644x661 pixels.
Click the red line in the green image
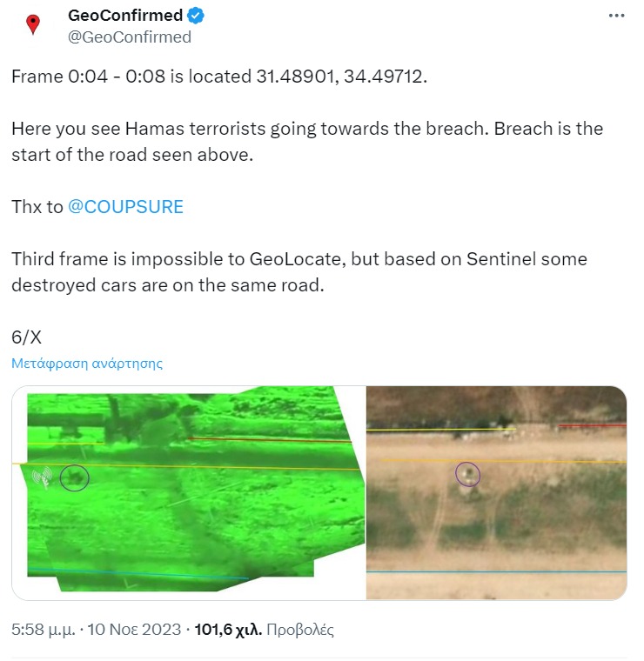[x=270, y=440]
